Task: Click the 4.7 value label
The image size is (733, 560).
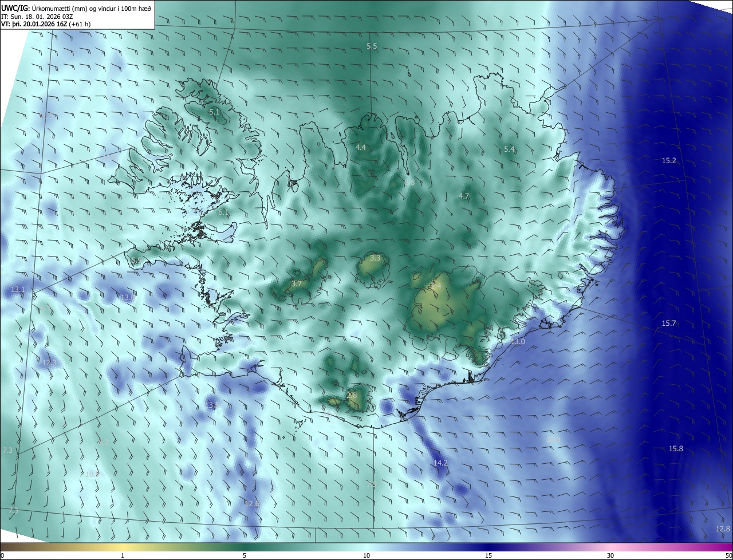Action: point(464,196)
